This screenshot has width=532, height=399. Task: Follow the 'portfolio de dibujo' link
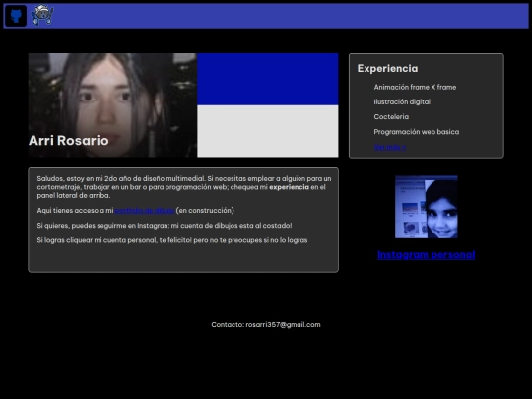[x=145, y=211]
